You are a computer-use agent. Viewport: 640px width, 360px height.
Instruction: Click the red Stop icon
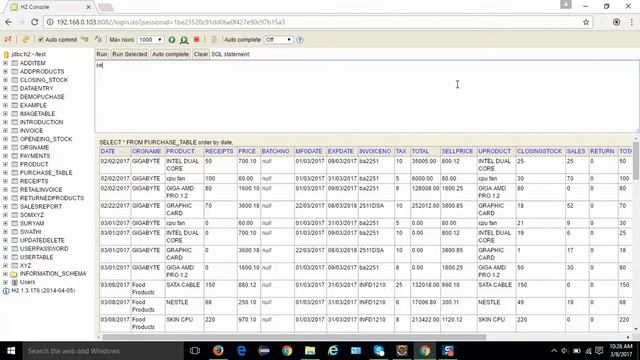pyautogui.click(x=196, y=39)
